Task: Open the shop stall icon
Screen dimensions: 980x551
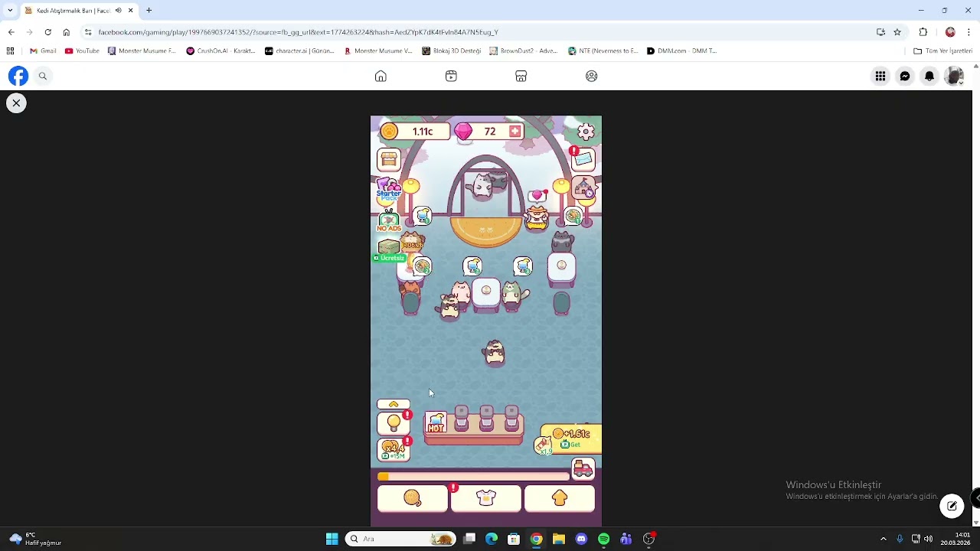Action: tap(389, 159)
